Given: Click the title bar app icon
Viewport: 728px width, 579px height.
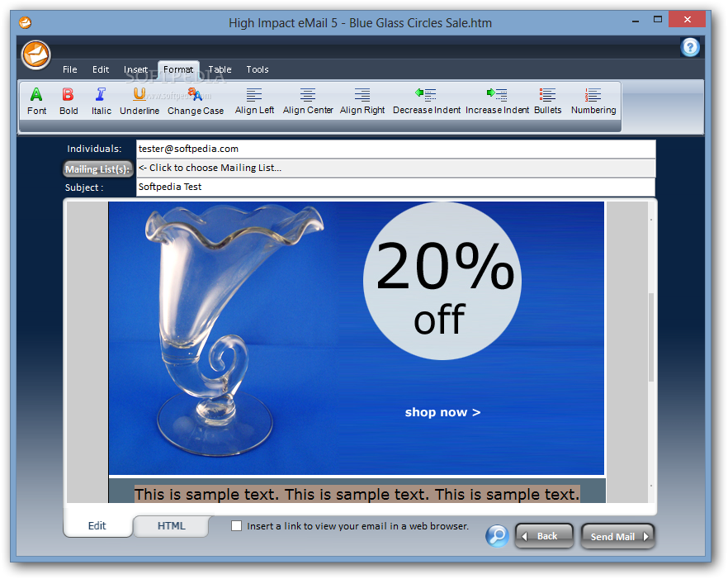Looking at the screenshot, I should point(25,22).
